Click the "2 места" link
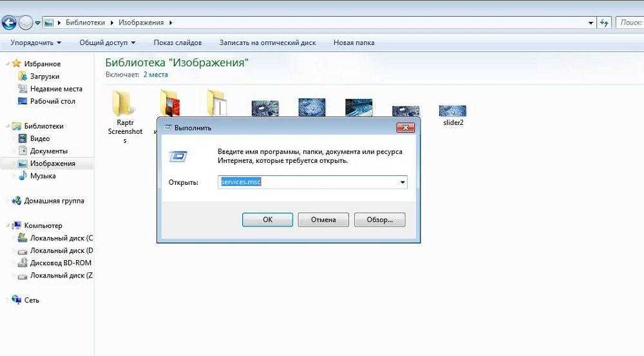Viewport: 644px width, 356px height. coord(155,75)
